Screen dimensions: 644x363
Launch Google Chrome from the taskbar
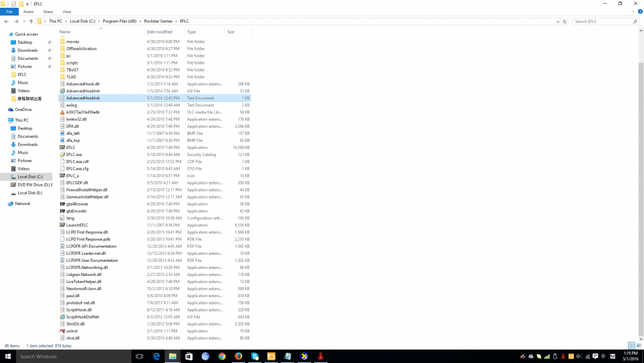click(222, 357)
